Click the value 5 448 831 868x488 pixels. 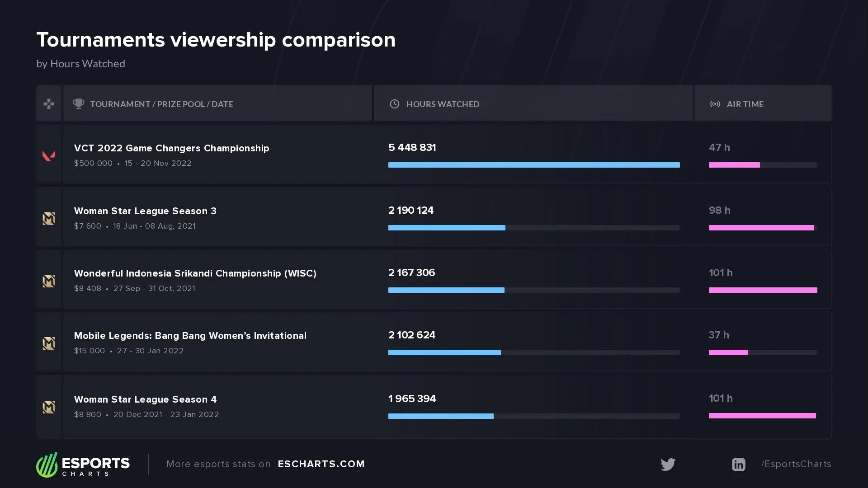412,148
